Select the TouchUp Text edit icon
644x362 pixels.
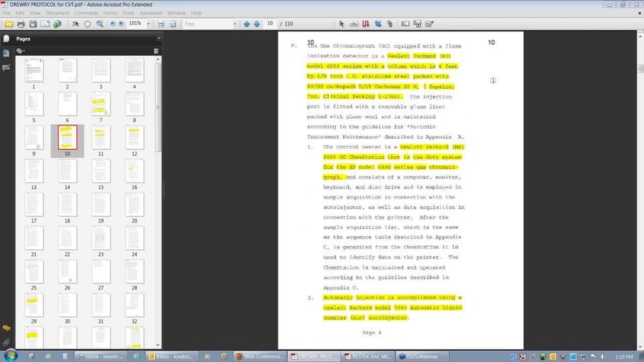429,24
